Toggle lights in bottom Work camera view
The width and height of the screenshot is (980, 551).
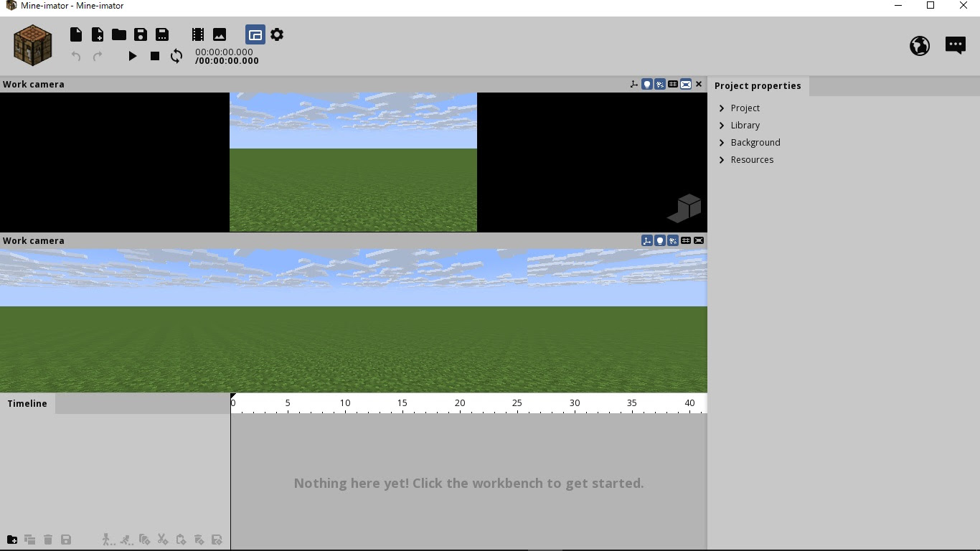point(660,240)
